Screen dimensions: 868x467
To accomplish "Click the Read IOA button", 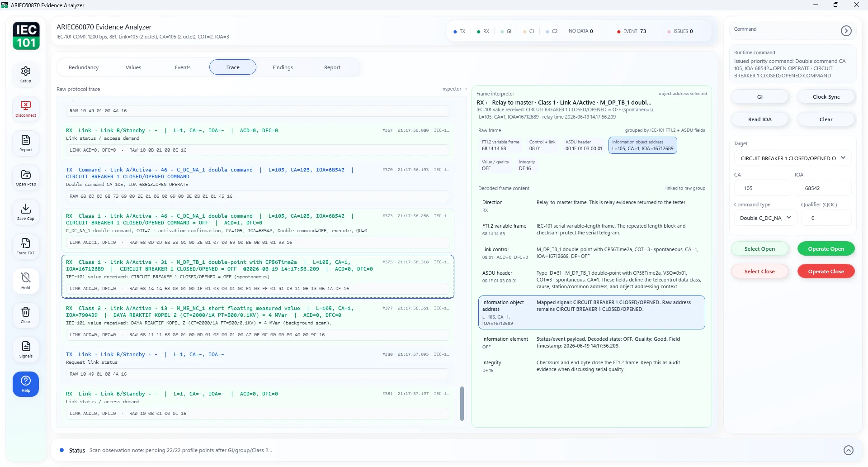I will coord(760,119).
